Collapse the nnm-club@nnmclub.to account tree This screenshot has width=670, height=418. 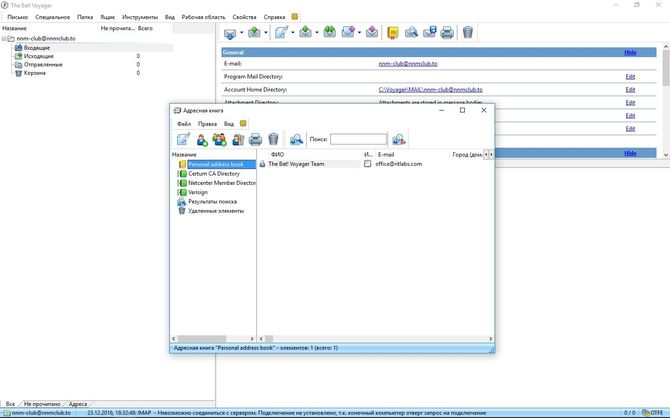5,39
